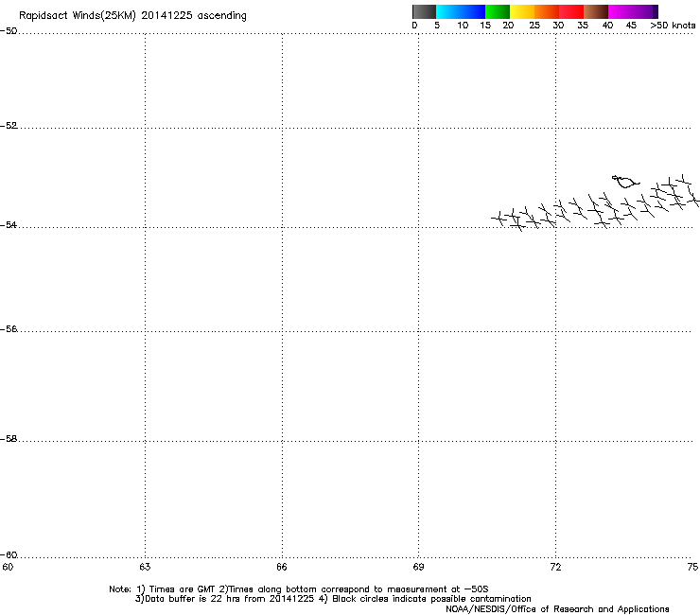Click the brown 35-40 knots color segment
Screen dimensions: 700x615
click(x=596, y=11)
